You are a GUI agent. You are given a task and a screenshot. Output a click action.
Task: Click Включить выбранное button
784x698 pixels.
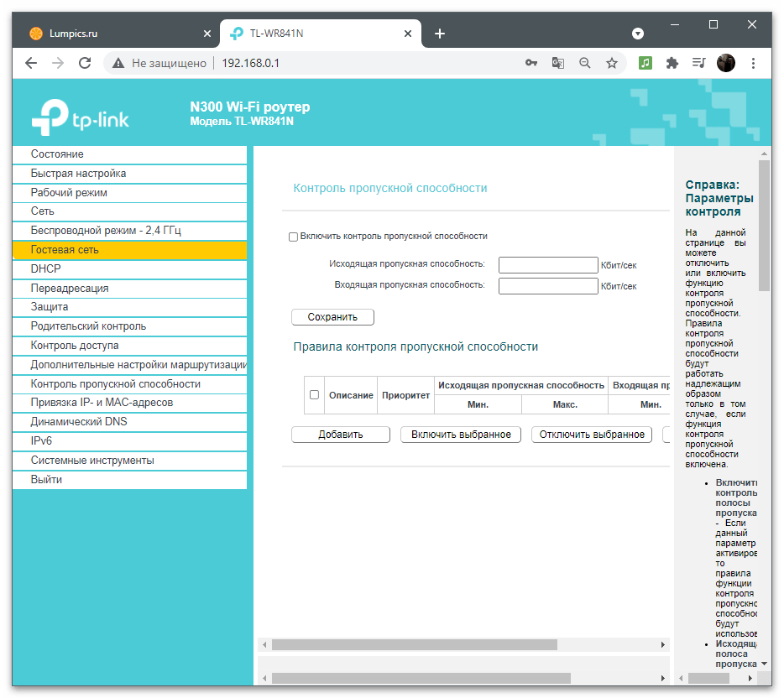pos(461,435)
